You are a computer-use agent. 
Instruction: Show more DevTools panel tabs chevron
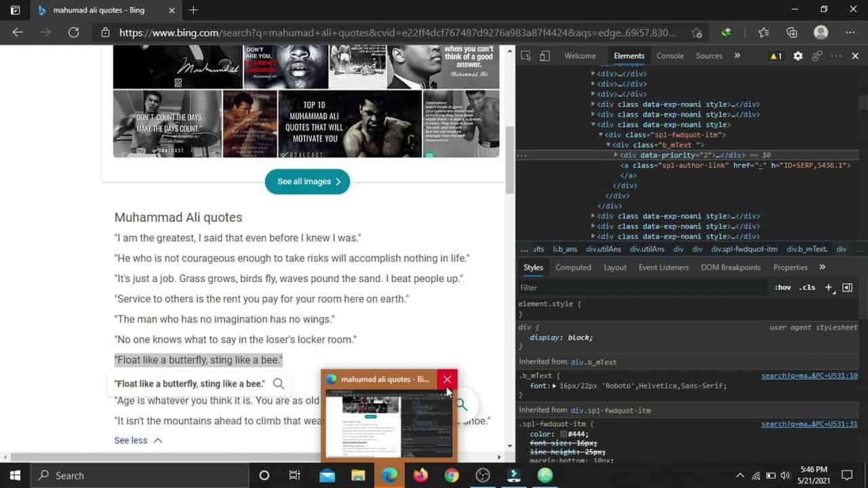point(737,56)
